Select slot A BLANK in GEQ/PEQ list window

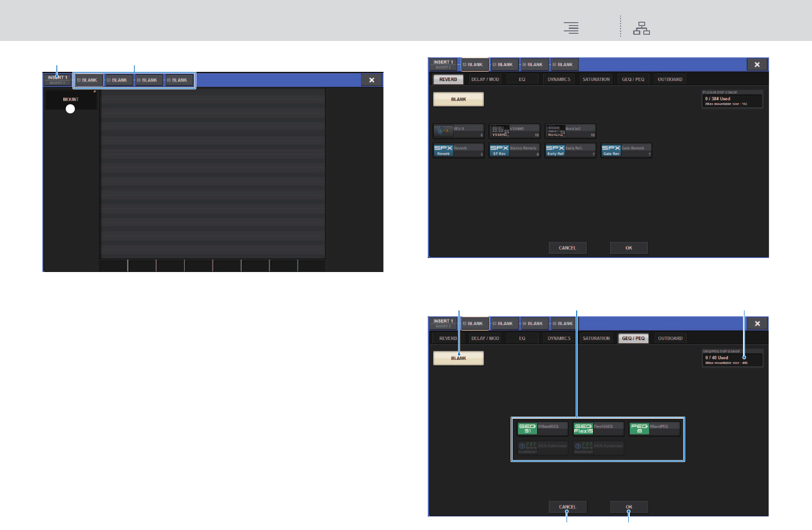click(475, 324)
